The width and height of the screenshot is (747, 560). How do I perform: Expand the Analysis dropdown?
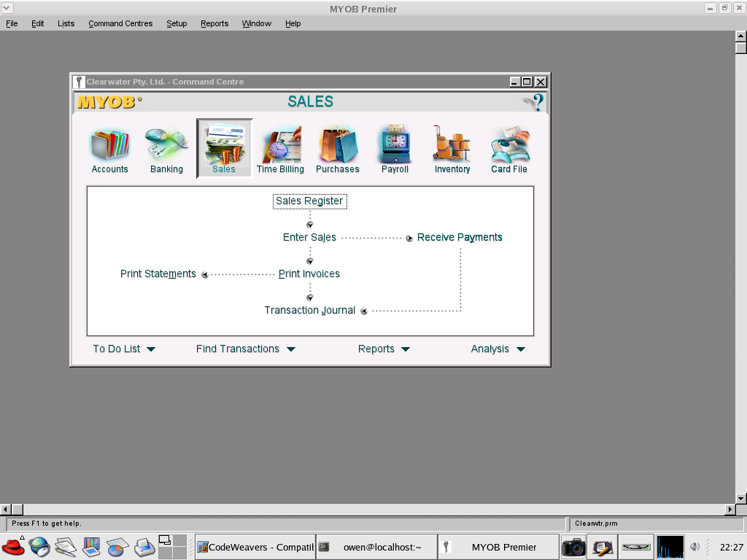click(498, 349)
